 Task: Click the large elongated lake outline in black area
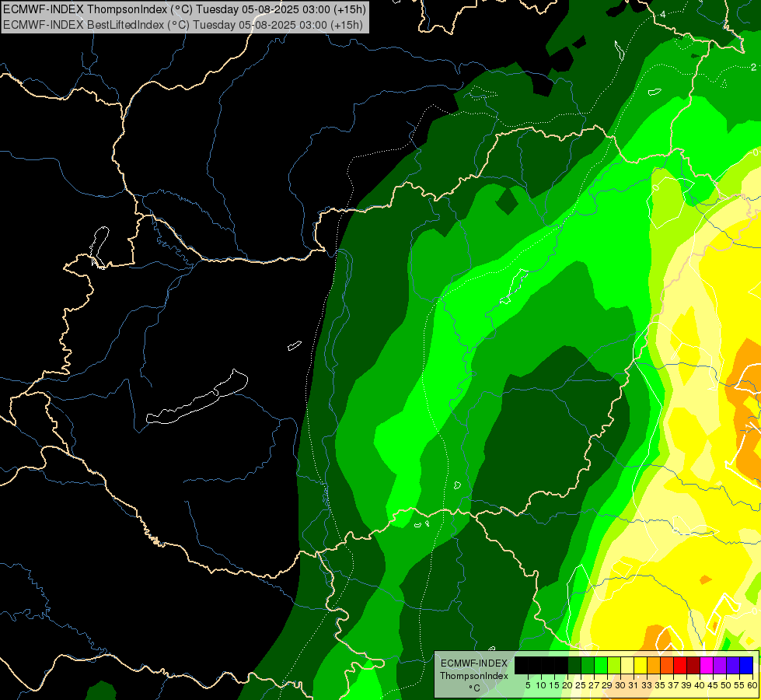pyautogui.click(x=197, y=397)
